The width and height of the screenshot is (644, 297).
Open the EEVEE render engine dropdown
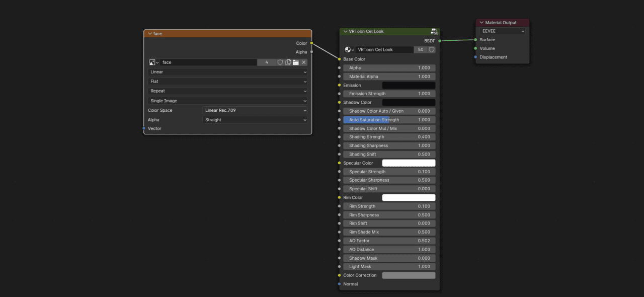click(502, 31)
